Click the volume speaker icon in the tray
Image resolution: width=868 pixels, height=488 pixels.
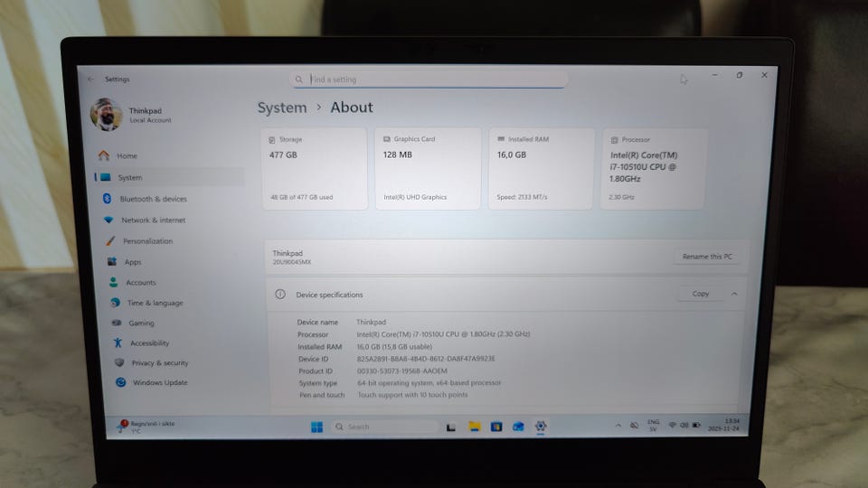click(x=684, y=425)
